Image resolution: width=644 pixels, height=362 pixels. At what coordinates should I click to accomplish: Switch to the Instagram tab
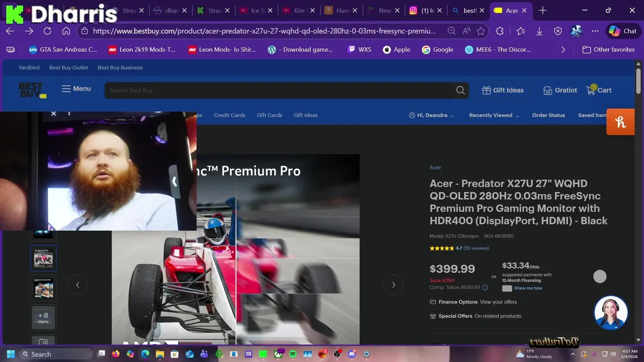(x=426, y=11)
